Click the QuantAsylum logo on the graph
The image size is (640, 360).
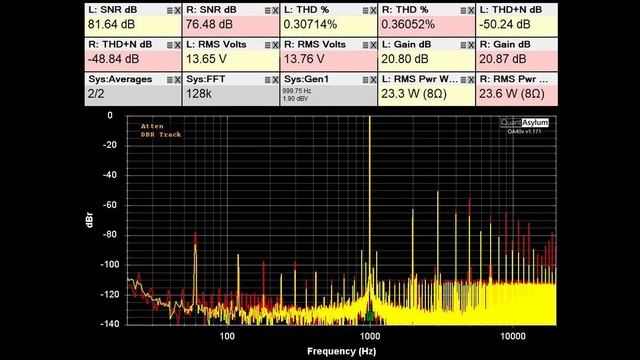(x=524, y=122)
